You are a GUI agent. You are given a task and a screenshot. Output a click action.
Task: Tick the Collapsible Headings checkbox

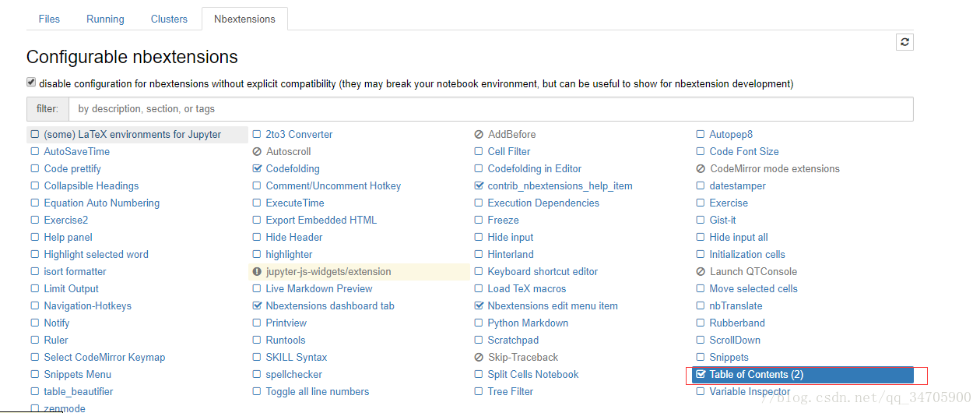(35, 186)
